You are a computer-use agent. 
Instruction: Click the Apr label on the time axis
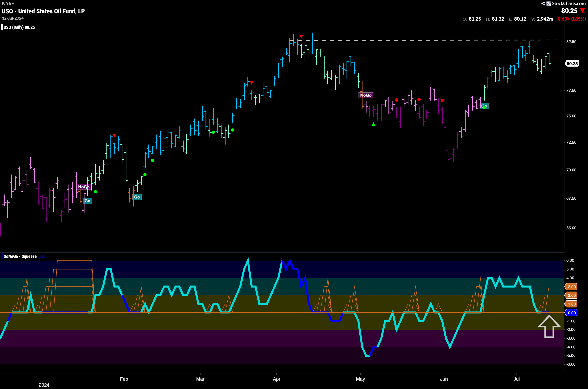point(277,379)
